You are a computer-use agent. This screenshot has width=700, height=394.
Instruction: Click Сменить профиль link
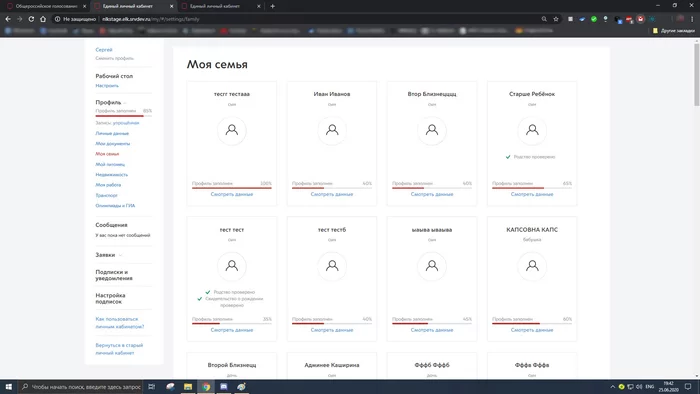tap(114, 58)
